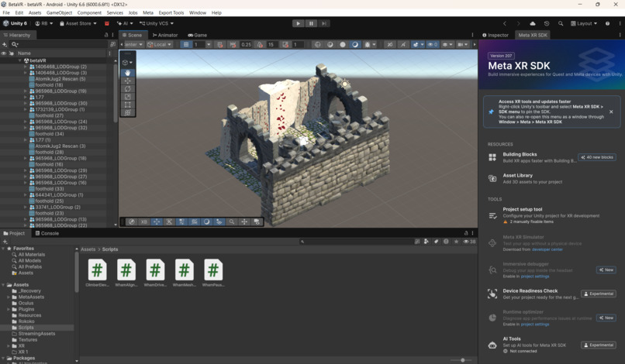625x364 pixels.
Task: Click the Device Readiness Check icon
Action: pos(492,294)
